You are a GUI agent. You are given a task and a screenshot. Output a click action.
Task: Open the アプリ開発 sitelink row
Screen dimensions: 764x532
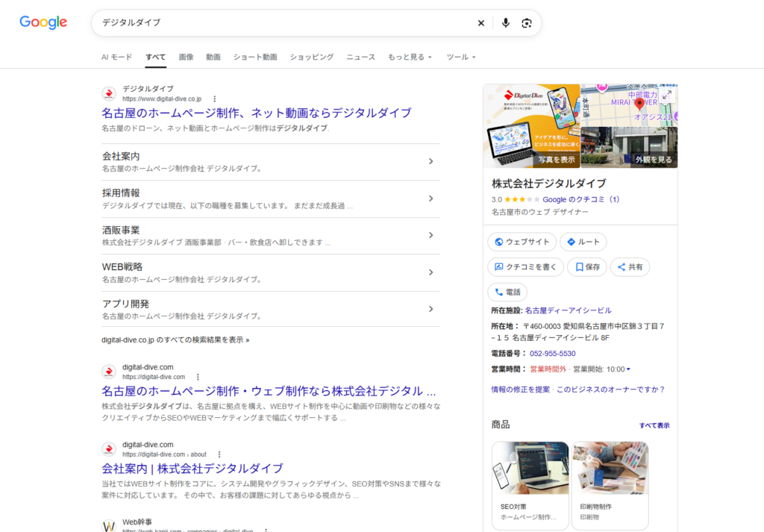point(270,310)
